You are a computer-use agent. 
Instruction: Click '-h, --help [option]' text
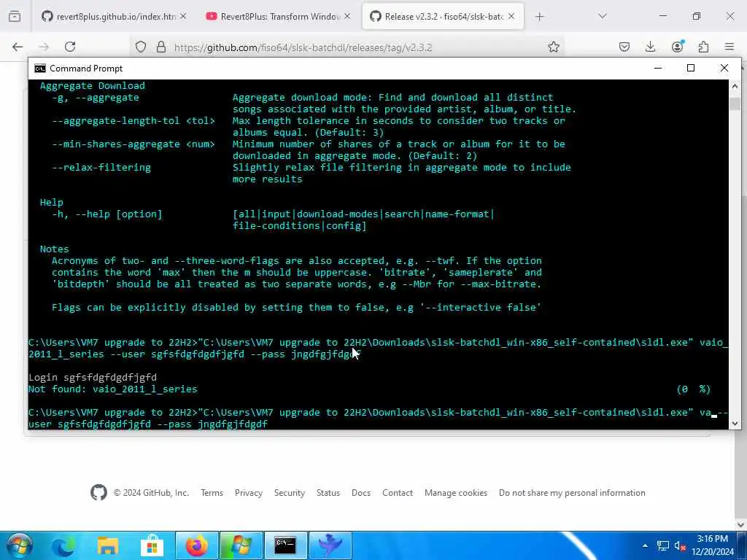pos(107,214)
